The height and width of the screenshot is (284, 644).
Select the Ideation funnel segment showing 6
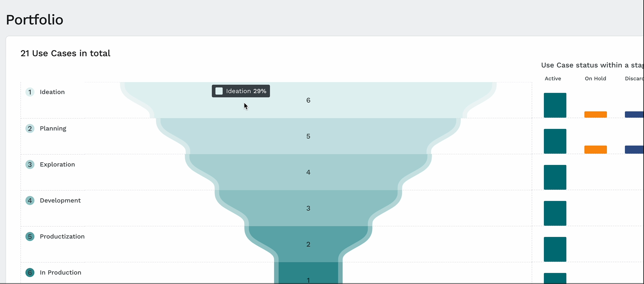click(308, 100)
